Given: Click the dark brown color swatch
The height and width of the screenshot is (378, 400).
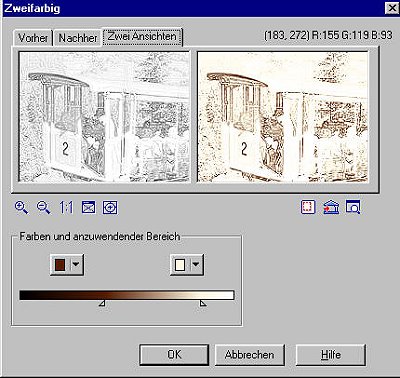Looking at the screenshot, I should 60,265.
